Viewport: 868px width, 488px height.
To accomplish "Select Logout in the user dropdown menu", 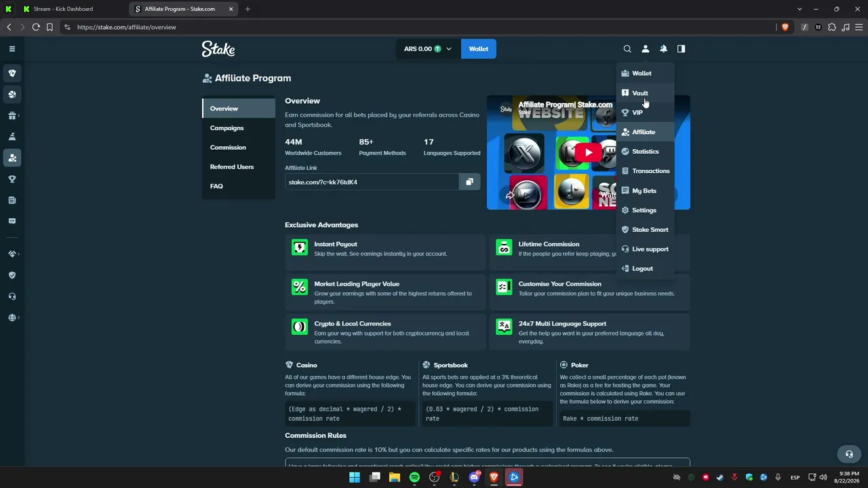I will [x=646, y=268].
